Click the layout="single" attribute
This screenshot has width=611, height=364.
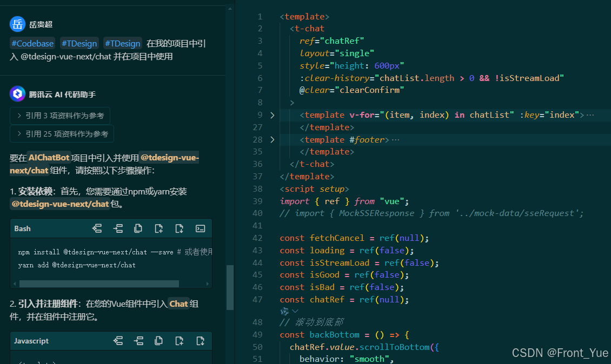point(337,53)
